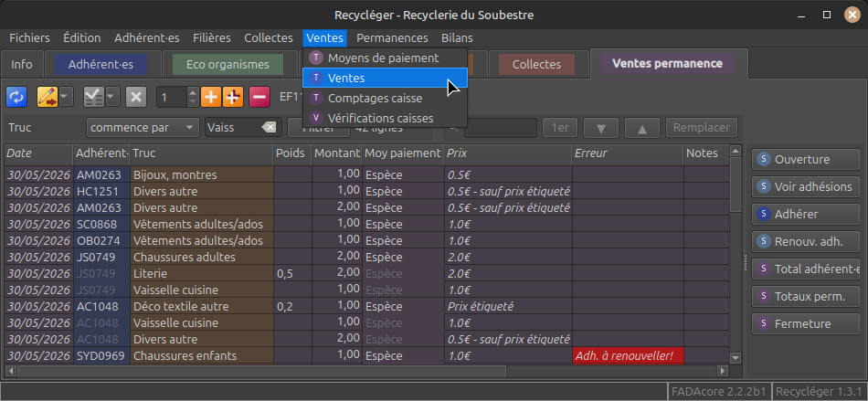Click the Remplacer button
The height and width of the screenshot is (401, 868).
pos(702,128)
